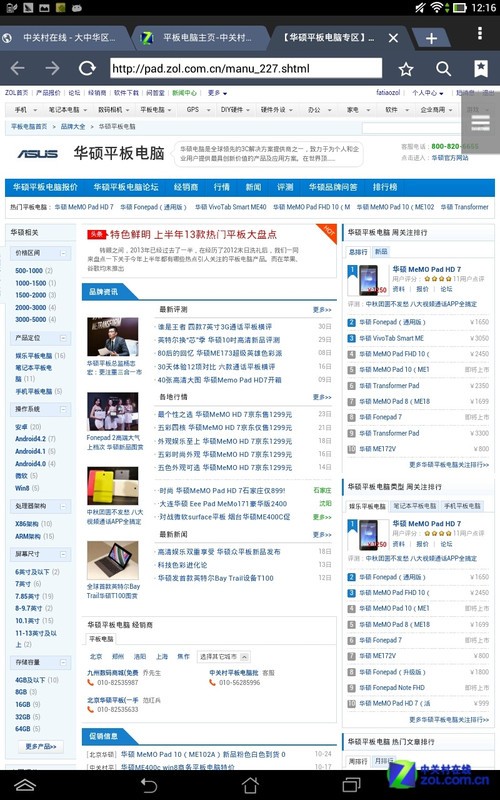Open T100 Bay Trail tablet thumbnail
This screenshot has width=500, height=800.
pos(112,560)
